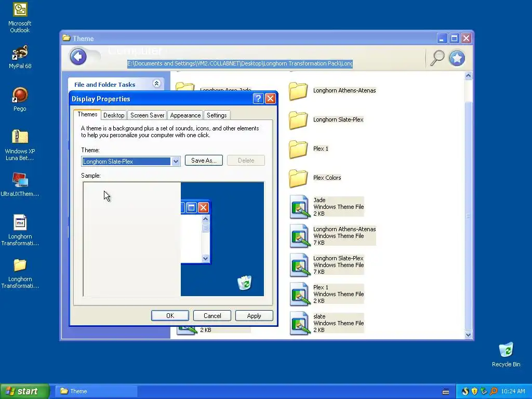Select Longhorn Slate-Plex Windows Theme File icon
The height and width of the screenshot is (399, 532).
coord(300,265)
